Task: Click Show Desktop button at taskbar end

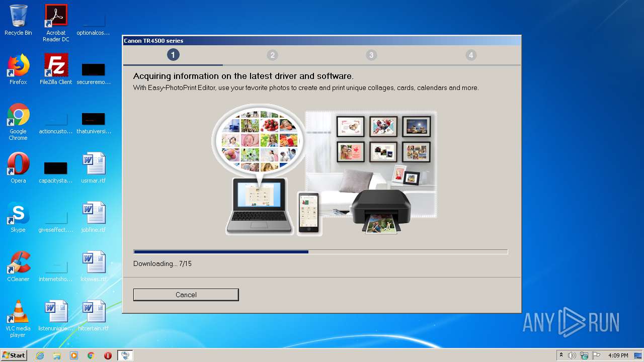Action: (x=638, y=355)
